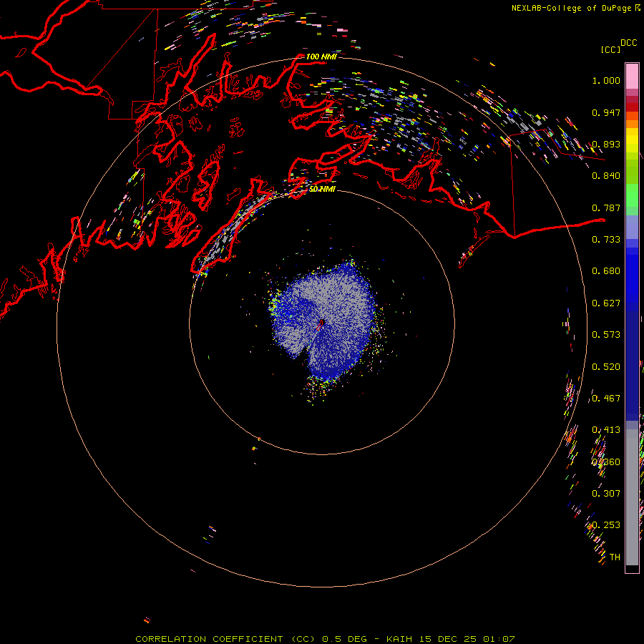Click the 0.573 scale value
The width and height of the screenshot is (644, 644).
pos(606,335)
